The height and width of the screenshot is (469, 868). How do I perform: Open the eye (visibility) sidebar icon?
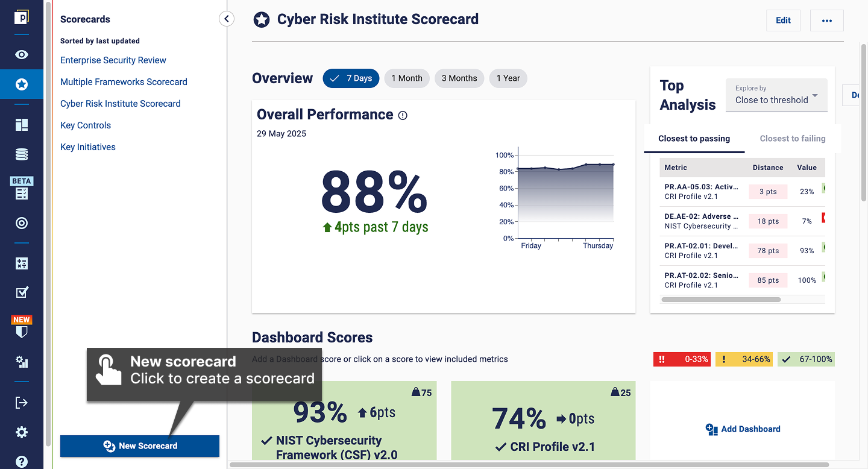22,55
